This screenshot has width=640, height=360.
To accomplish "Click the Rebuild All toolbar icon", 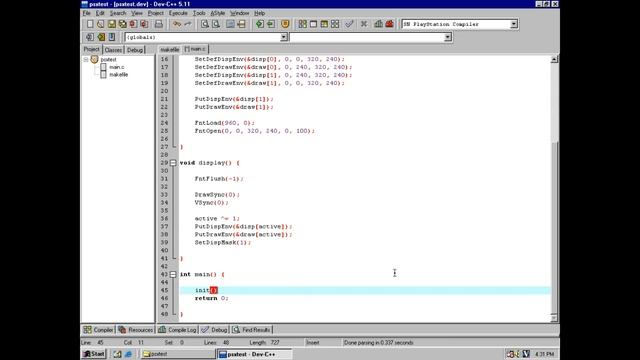I will coord(335,24).
